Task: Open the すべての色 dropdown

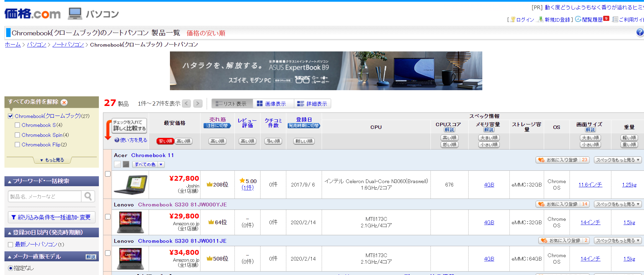Action: coord(148,165)
